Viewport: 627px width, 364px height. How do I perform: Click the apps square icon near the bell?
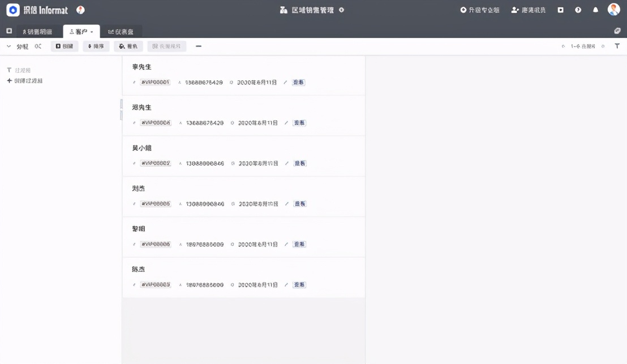(x=560, y=10)
